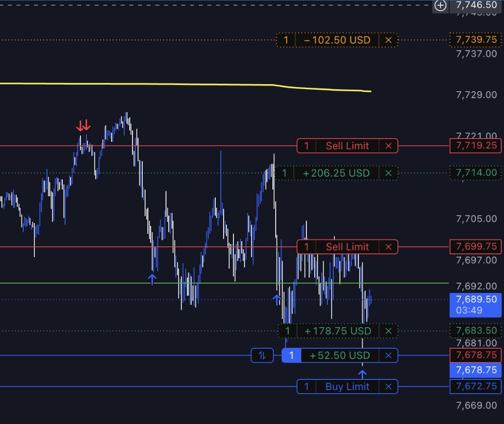Click the 7,746.50 crosshair price label
Screen dimensions: 504x424
click(476, 5)
